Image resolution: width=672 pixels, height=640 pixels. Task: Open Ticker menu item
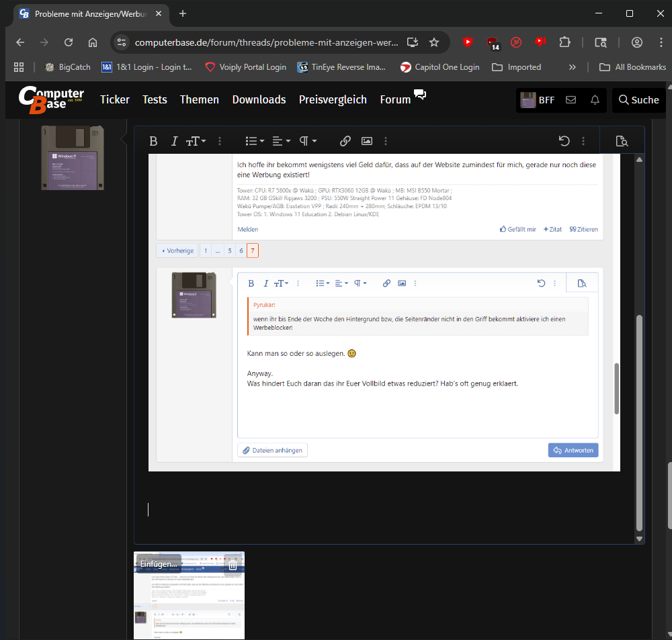click(x=115, y=99)
